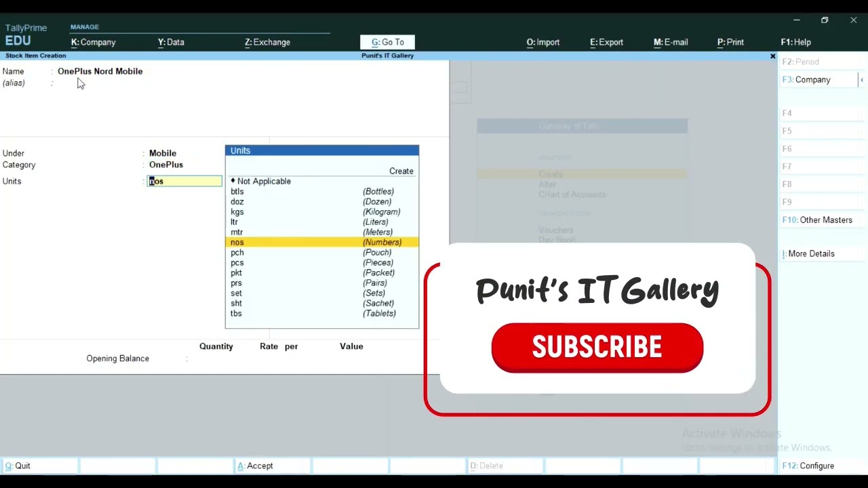Select kgs (Kilogram) unit
The width and height of the screenshot is (868, 488).
tap(322, 211)
